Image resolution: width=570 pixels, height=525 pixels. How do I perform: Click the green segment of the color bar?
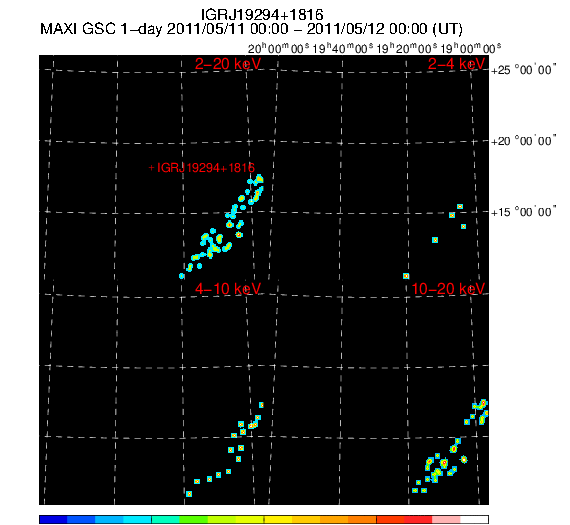[x=193, y=519]
